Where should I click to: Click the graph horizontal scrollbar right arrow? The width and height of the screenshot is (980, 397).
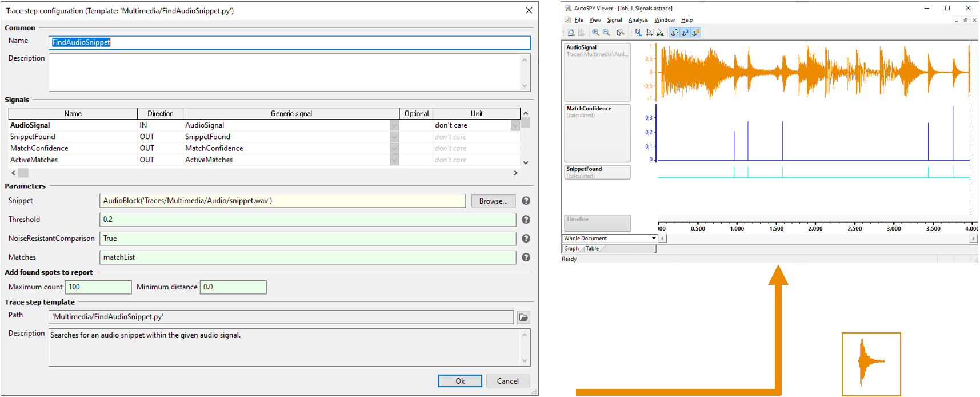[973, 239]
